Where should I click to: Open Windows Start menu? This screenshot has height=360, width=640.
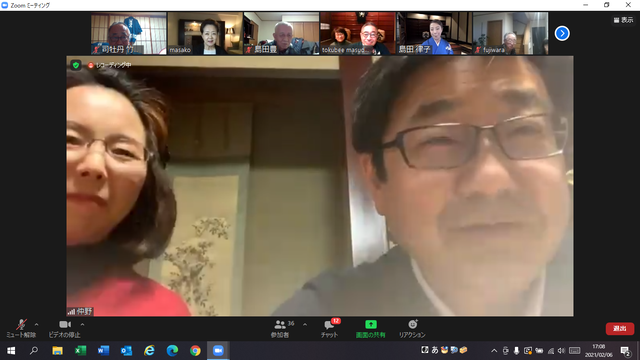pos(11,351)
